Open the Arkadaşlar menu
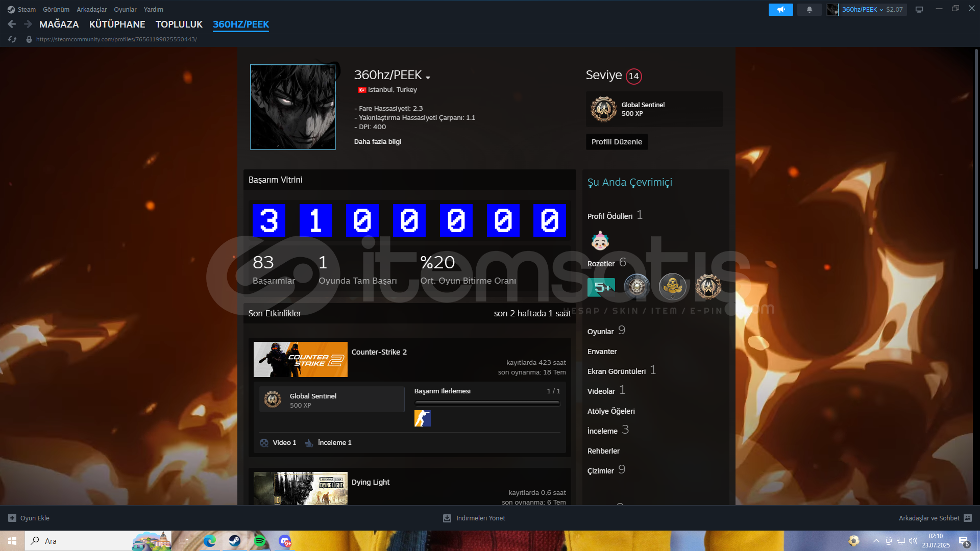980x551 pixels. pyautogui.click(x=92, y=9)
